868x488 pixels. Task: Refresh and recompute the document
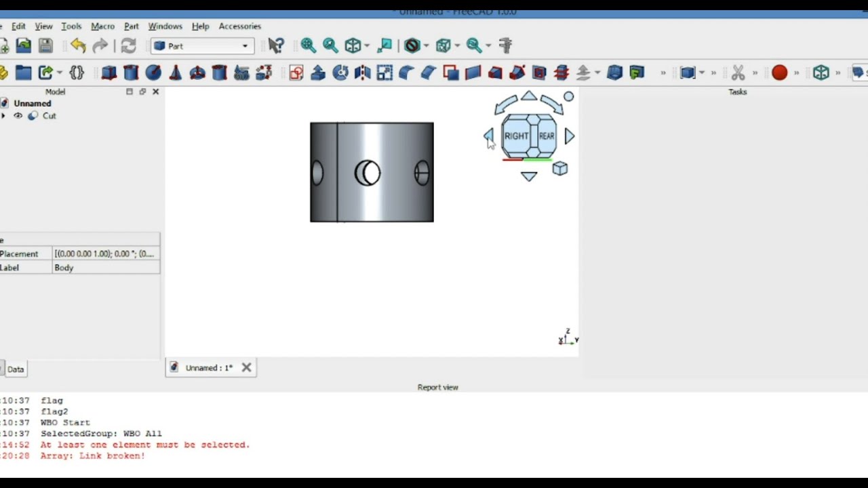[x=129, y=45]
